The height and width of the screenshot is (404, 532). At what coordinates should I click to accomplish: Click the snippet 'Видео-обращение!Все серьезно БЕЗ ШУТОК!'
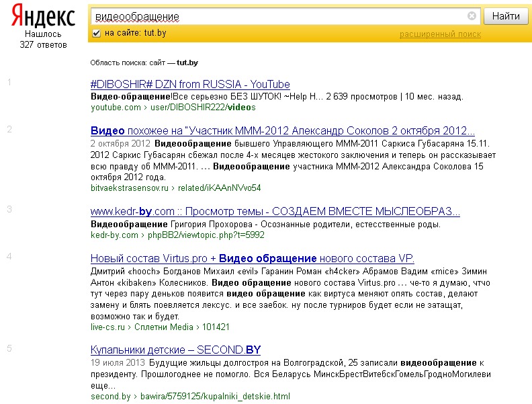click(x=186, y=97)
